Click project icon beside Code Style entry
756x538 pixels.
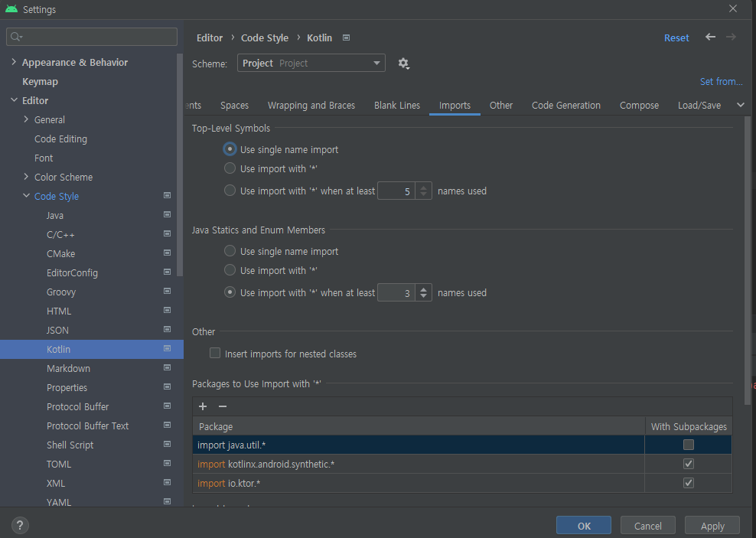click(x=168, y=195)
